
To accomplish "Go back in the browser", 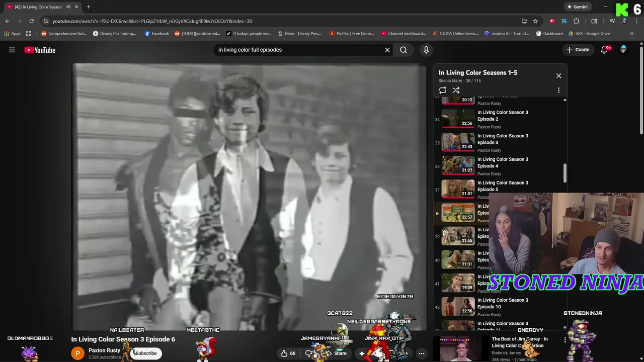I will [x=7, y=21].
